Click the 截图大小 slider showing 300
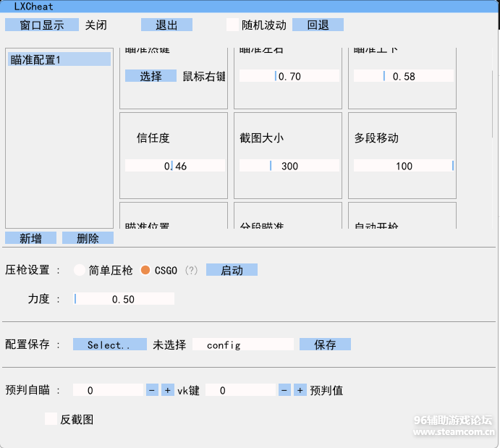 289,166
